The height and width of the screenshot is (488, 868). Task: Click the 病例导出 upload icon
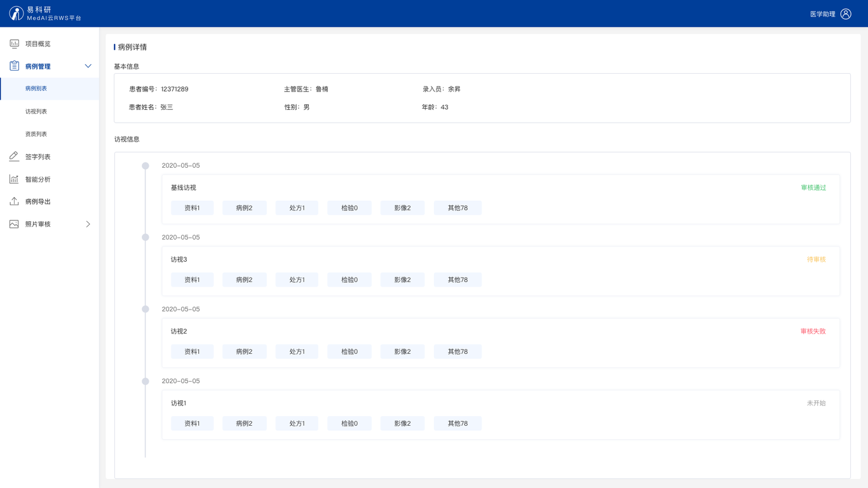[14, 201]
